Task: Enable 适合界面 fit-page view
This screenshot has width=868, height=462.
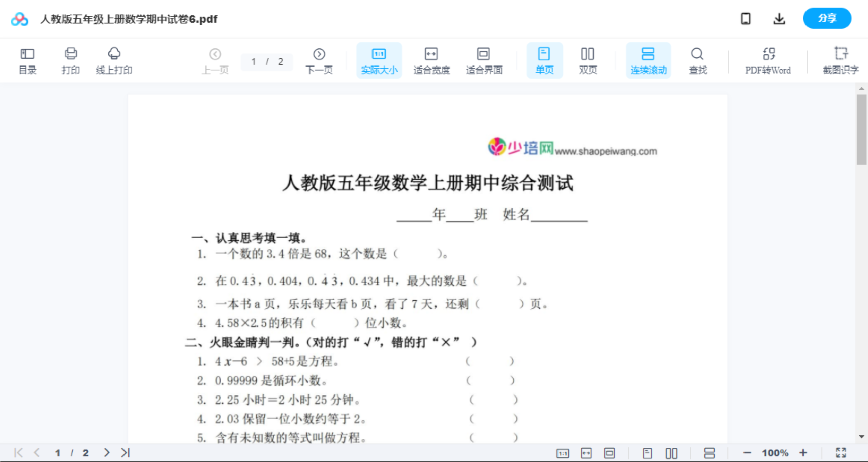Action: pos(484,60)
